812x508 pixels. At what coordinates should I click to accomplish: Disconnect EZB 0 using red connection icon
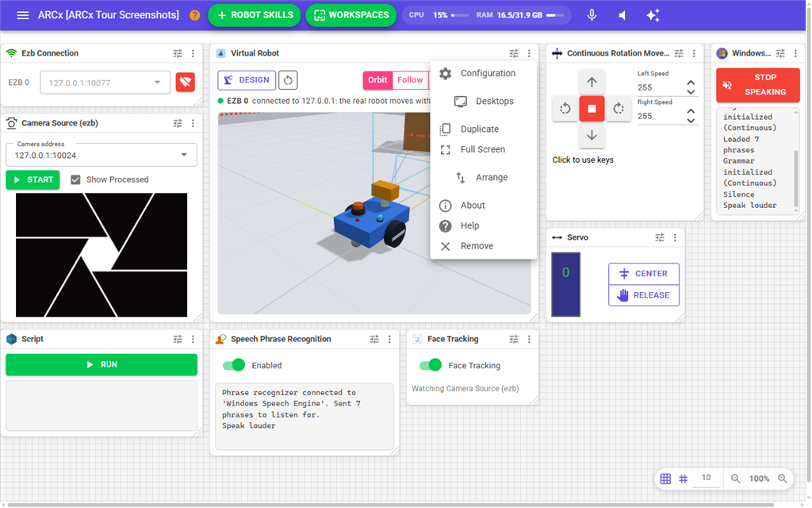[186, 82]
